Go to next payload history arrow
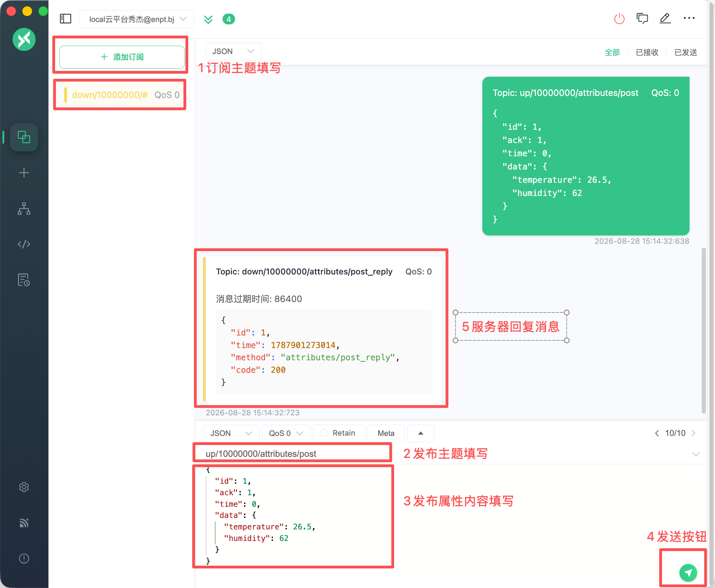Screen dimensions: 715x588 [x=693, y=433]
